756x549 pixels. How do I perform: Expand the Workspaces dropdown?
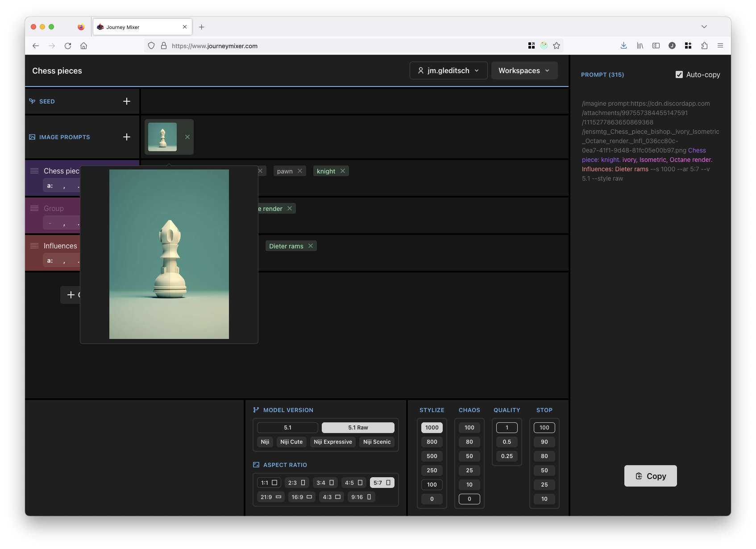click(524, 70)
